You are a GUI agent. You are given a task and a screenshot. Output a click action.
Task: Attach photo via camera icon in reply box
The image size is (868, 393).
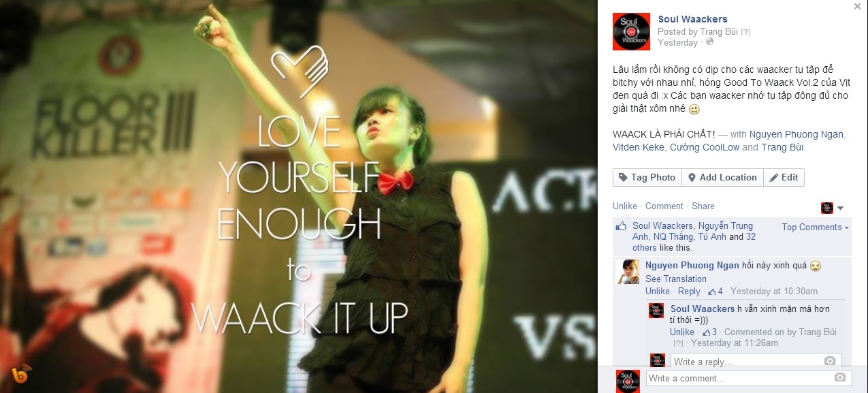(829, 361)
